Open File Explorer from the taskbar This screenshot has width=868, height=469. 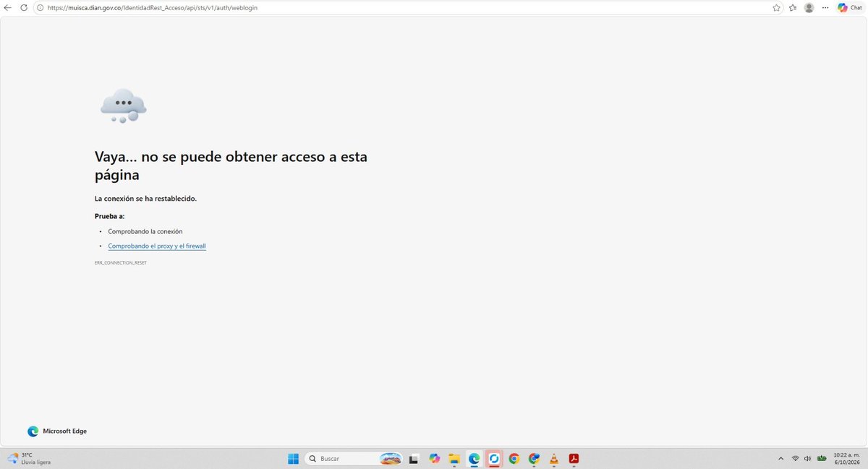pyautogui.click(x=454, y=459)
